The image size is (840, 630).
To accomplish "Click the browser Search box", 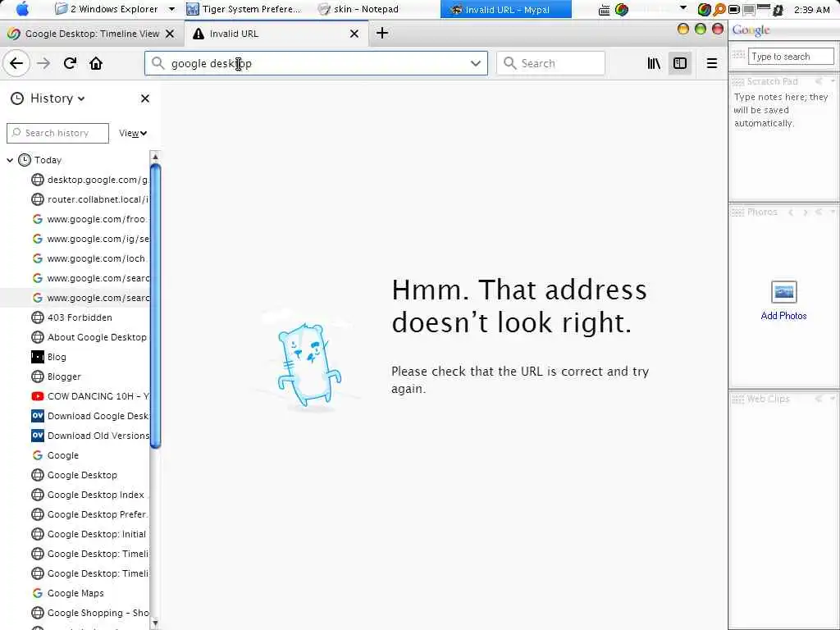I will tap(550, 63).
